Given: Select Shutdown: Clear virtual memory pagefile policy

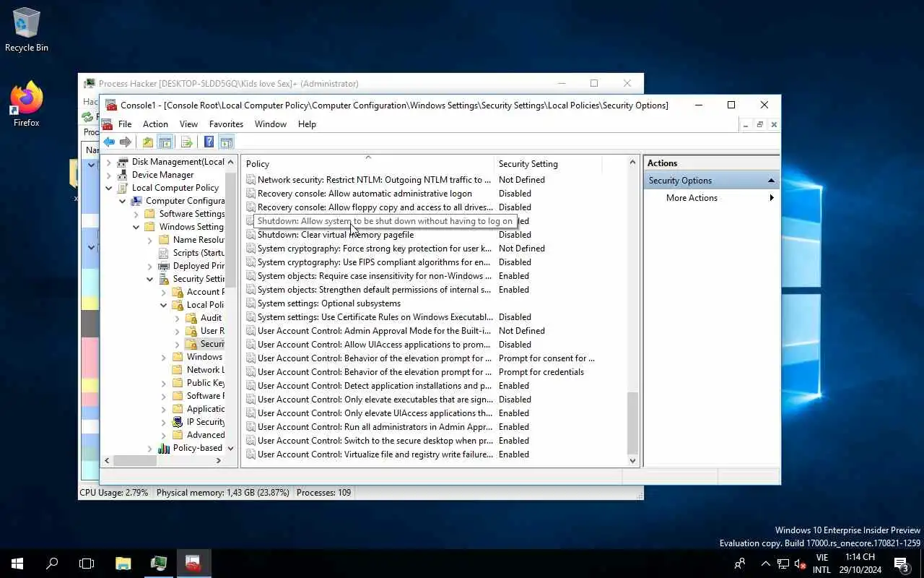Looking at the screenshot, I should click(x=336, y=235).
